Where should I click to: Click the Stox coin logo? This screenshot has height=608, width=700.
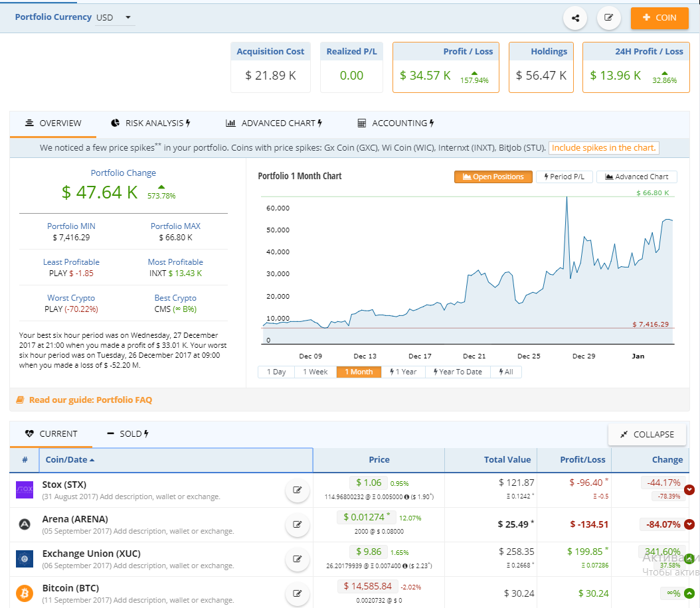pyautogui.click(x=25, y=491)
